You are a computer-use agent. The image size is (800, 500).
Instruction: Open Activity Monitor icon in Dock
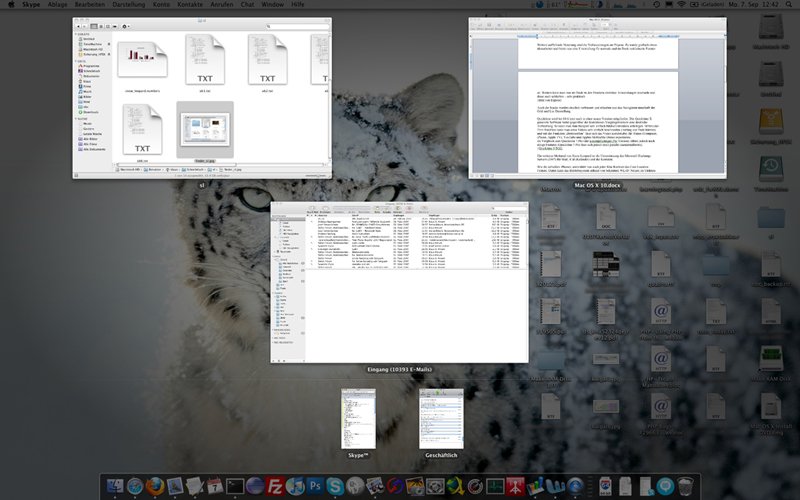coord(495,486)
